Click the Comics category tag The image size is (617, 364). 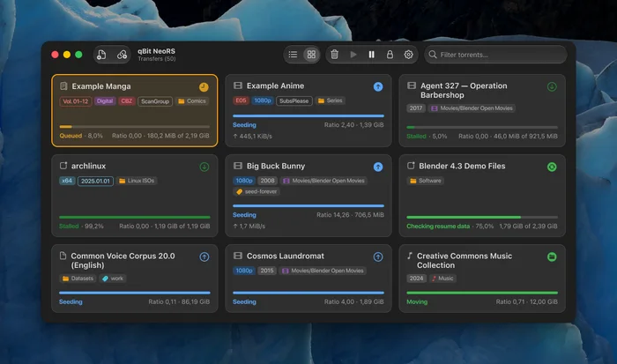(x=192, y=101)
